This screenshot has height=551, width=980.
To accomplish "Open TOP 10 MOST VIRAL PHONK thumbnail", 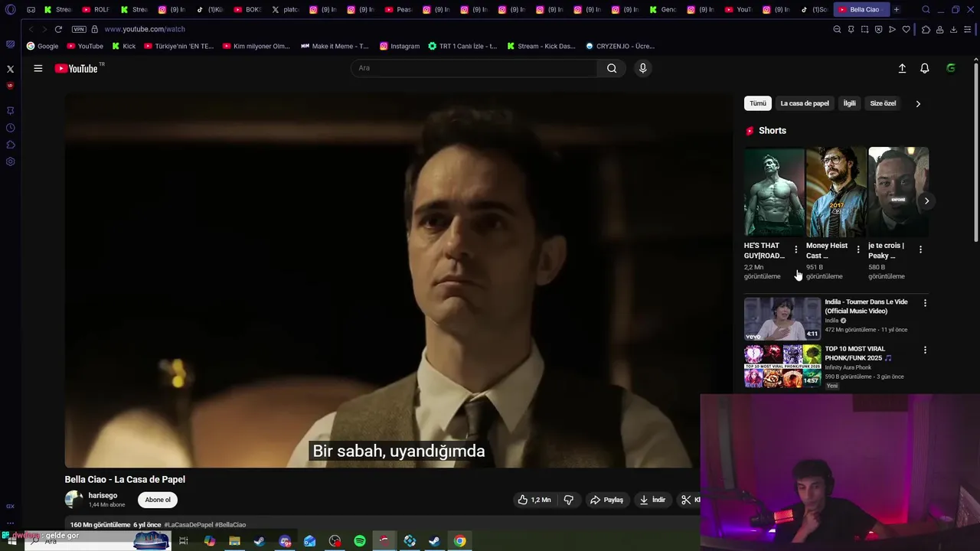I will tap(782, 366).
